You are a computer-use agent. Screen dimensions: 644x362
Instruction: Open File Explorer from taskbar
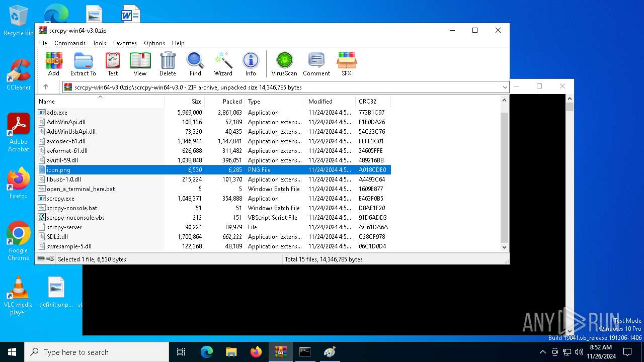coord(231,352)
